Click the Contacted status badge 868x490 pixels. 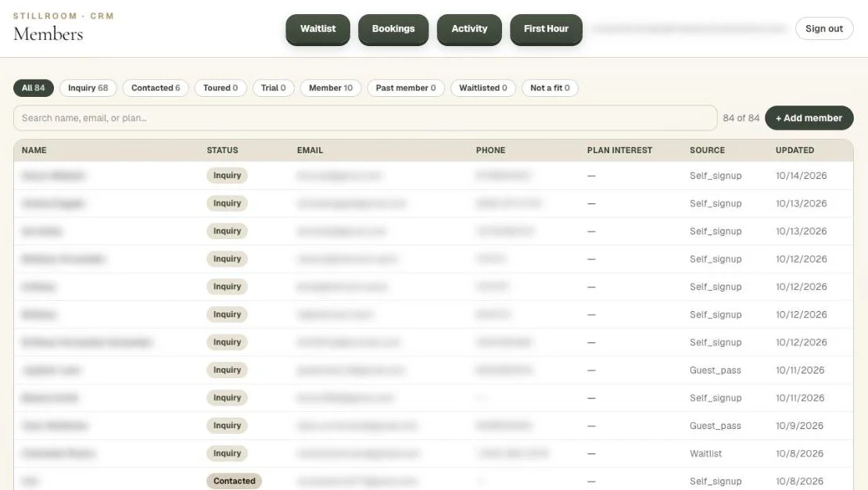tap(234, 481)
